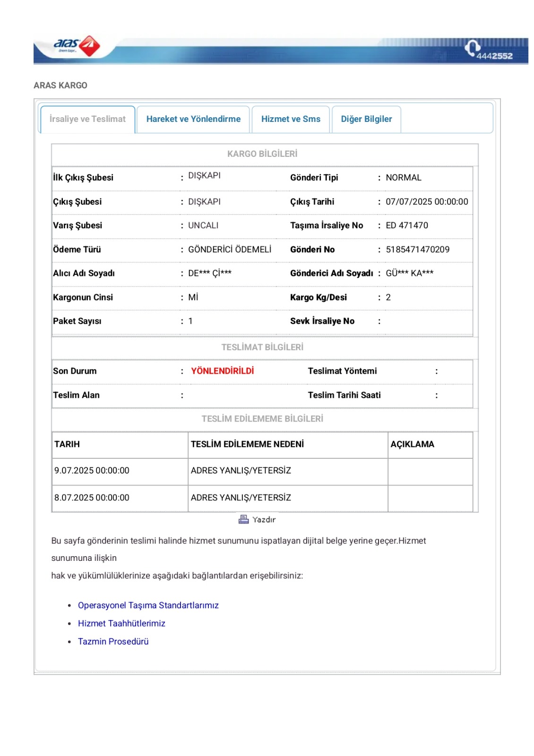Click ADRES YANLIŞ/YETERSİZ in the 8.07.2025 row
This screenshot has height=756, width=534.
(x=241, y=498)
